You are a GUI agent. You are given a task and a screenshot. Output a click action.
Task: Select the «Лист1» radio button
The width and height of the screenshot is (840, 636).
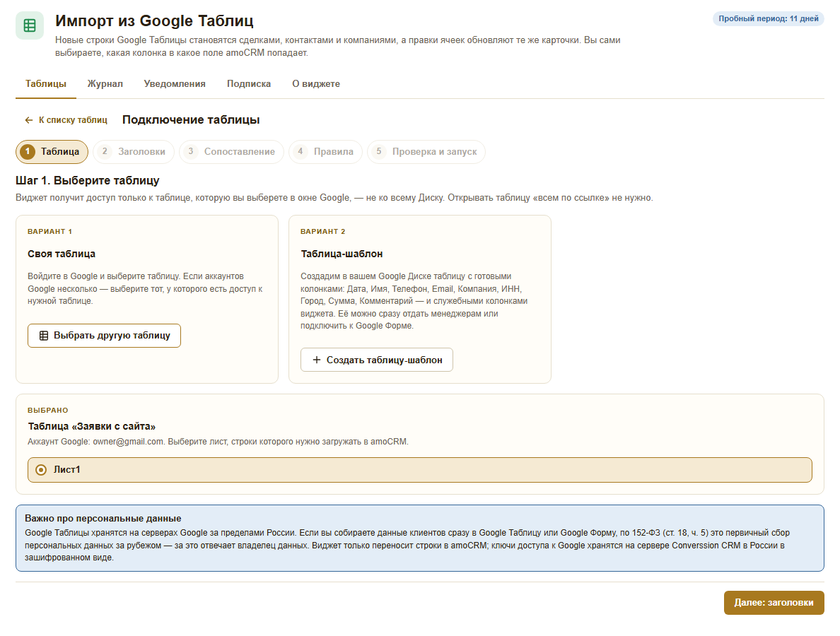tap(41, 470)
